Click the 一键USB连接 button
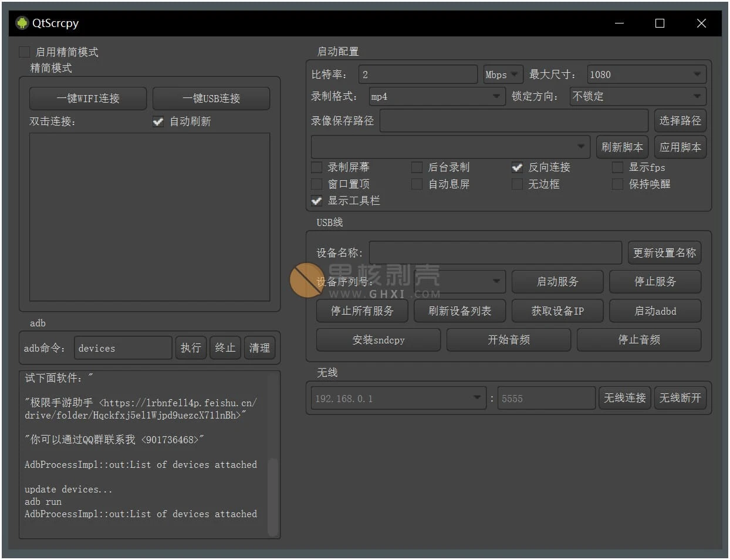The width and height of the screenshot is (730, 560). (x=211, y=98)
